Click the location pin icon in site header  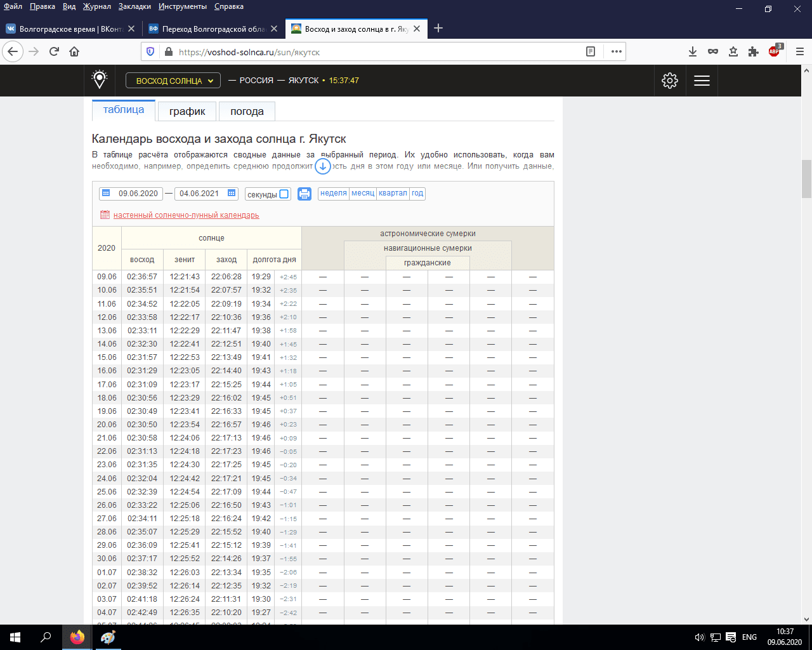(x=100, y=80)
